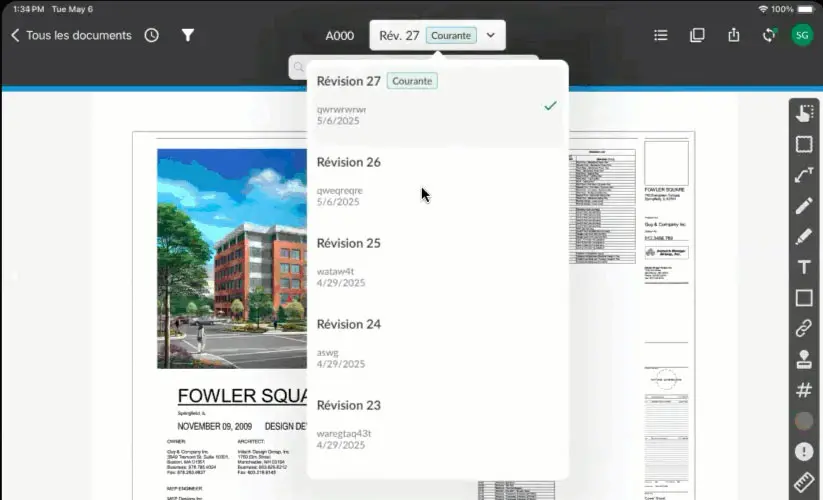Select the pen drawing tool
This screenshot has width=823, height=500.
(804, 206)
